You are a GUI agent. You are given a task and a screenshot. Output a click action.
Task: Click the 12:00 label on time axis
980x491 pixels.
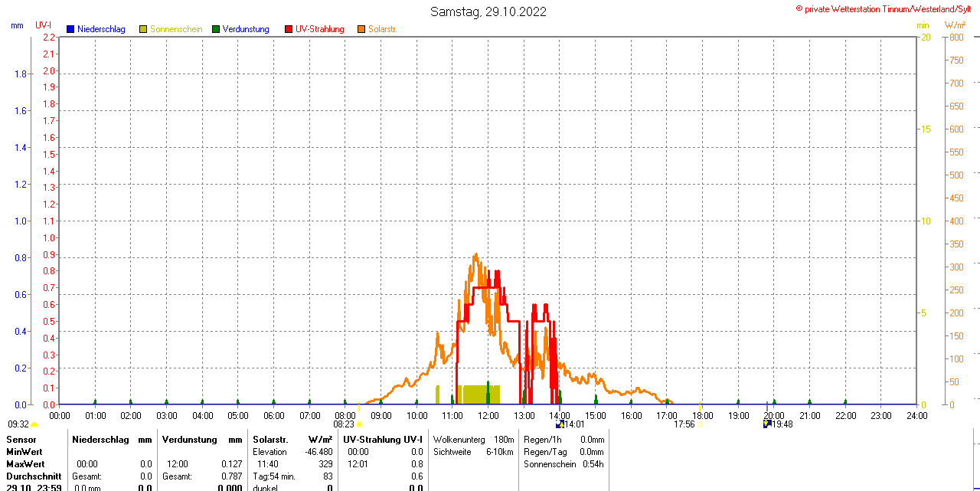[x=488, y=416]
